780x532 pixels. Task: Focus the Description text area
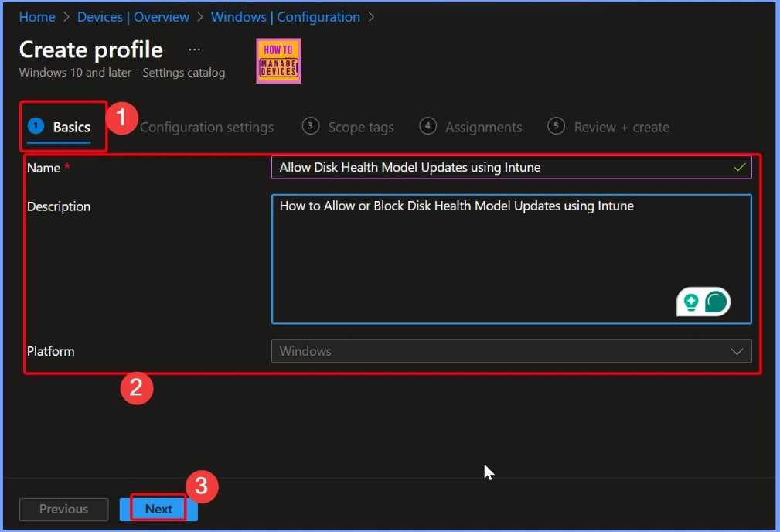(x=512, y=259)
